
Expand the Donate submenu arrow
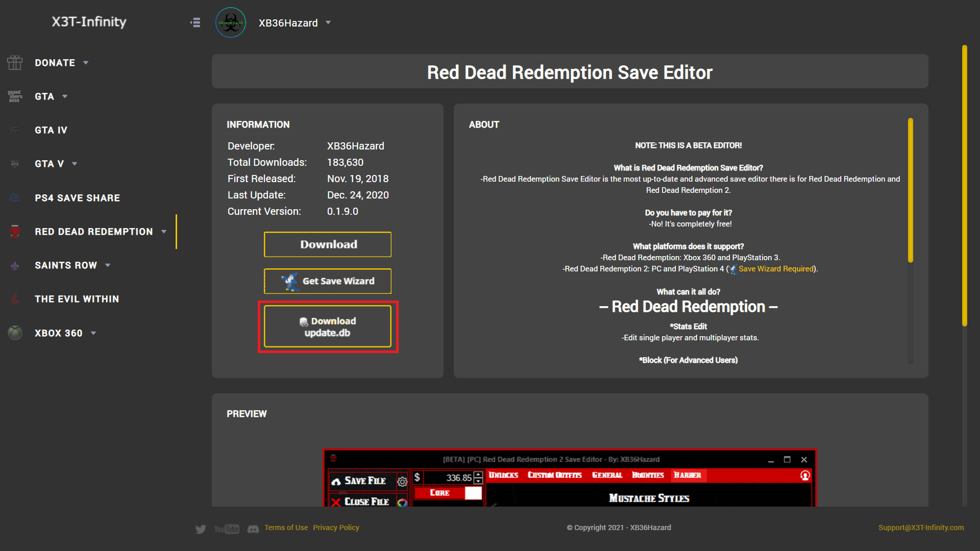tap(86, 63)
